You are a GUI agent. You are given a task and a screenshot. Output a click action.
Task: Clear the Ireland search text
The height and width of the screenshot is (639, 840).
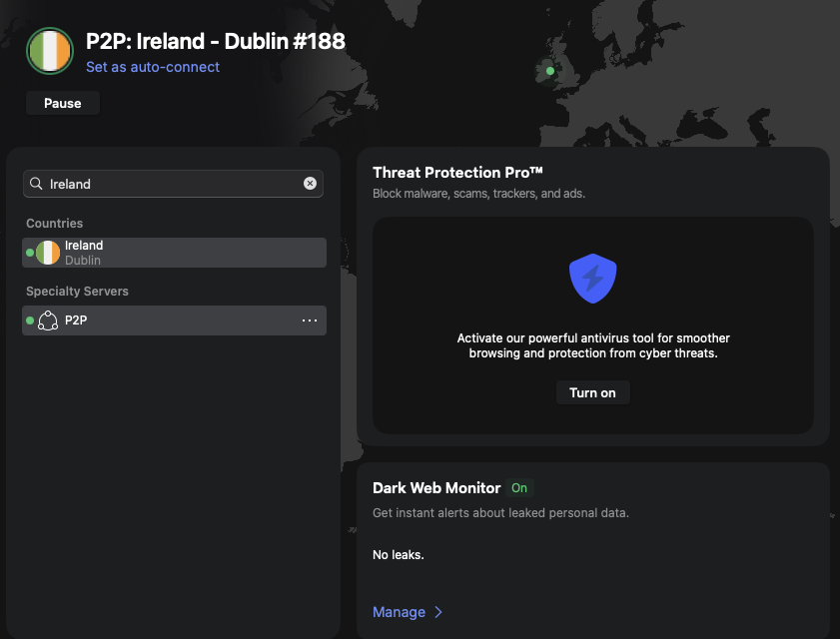pyautogui.click(x=310, y=184)
